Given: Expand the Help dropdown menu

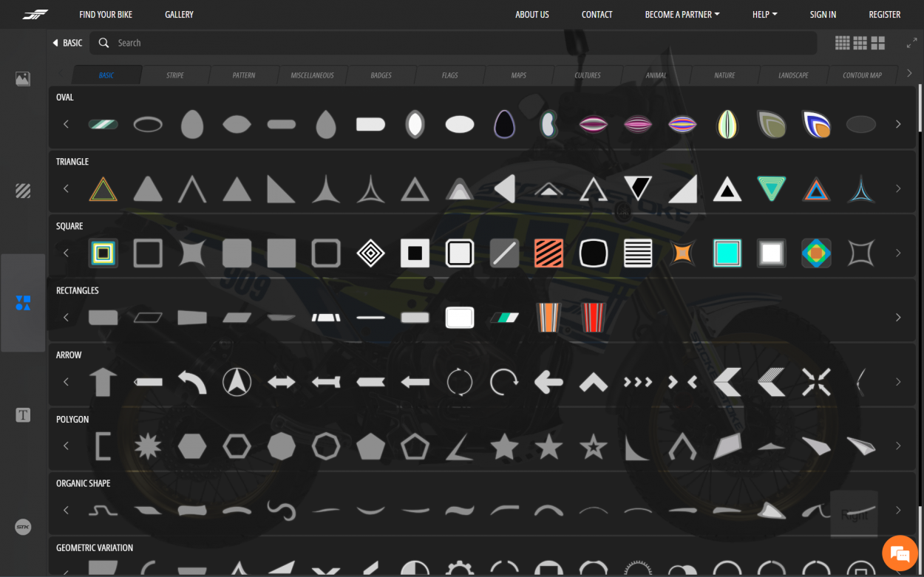Looking at the screenshot, I should tap(764, 15).
